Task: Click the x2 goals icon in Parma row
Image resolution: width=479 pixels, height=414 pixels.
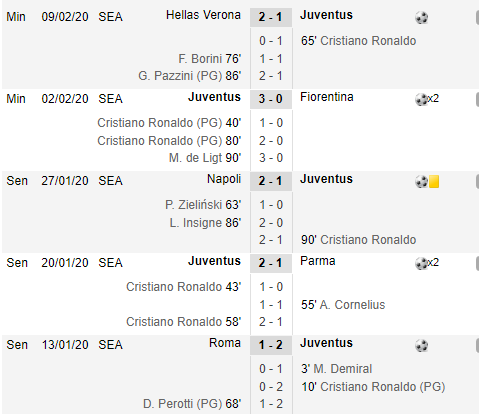Action: (427, 263)
